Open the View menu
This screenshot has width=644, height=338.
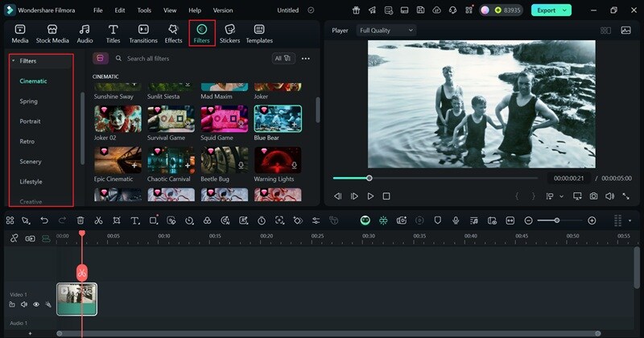(x=170, y=10)
